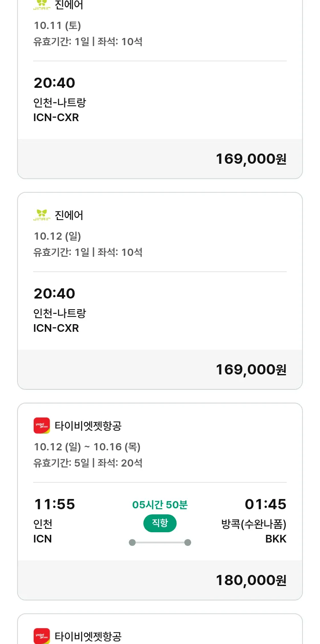Click the 20:40 time on the 10.11 card
The image size is (320, 644).
tap(55, 83)
